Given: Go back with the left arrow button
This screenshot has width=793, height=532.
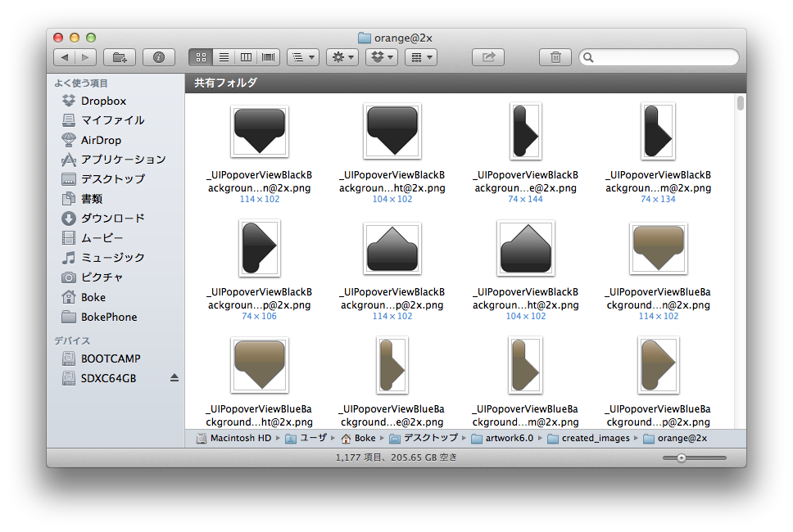Looking at the screenshot, I should (64, 57).
